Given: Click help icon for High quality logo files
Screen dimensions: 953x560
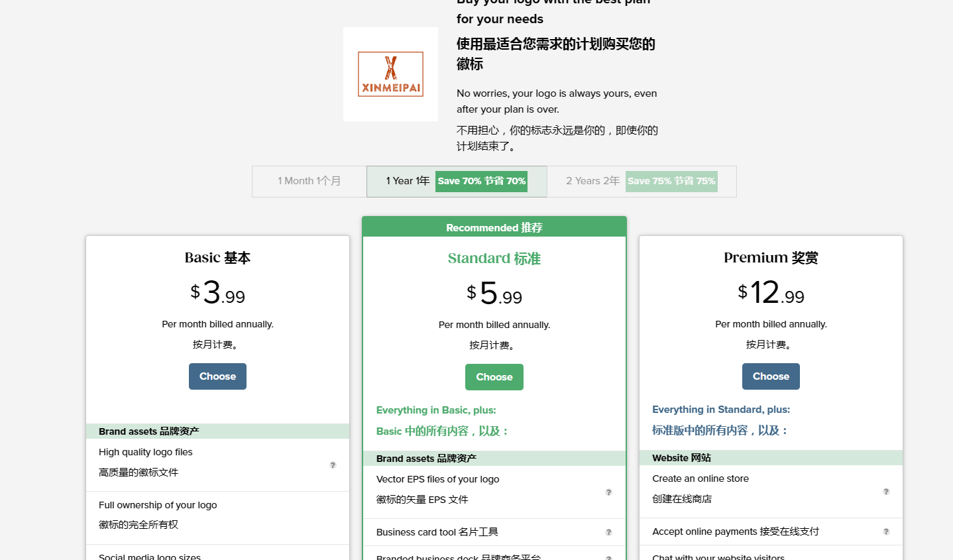Looking at the screenshot, I should tap(333, 465).
